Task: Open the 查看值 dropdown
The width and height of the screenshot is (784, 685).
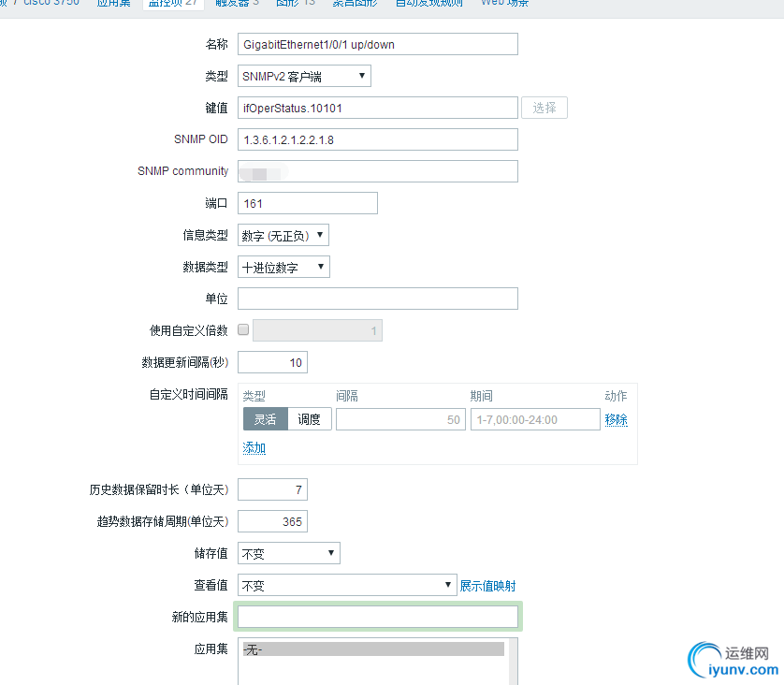Action: (x=346, y=584)
